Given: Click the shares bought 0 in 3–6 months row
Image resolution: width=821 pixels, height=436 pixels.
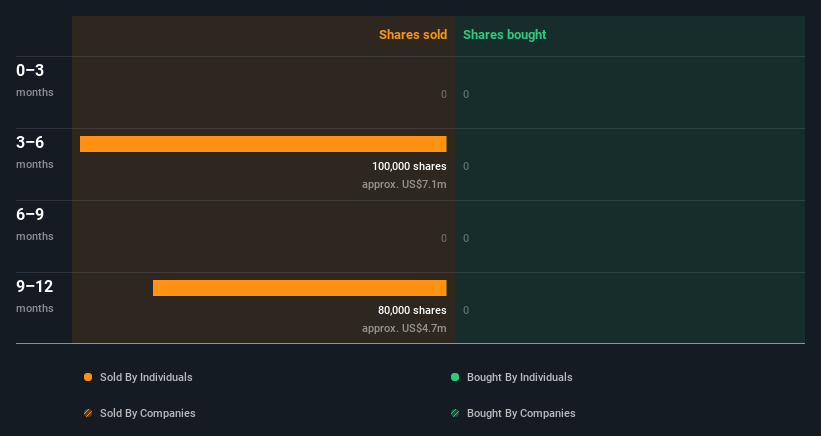Looking at the screenshot, I should tap(466, 166).
